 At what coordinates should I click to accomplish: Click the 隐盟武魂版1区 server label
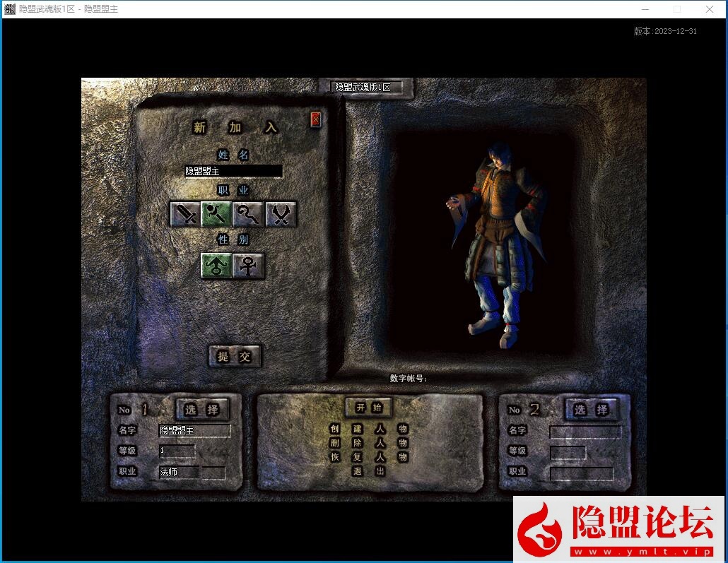(x=366, y=88)
